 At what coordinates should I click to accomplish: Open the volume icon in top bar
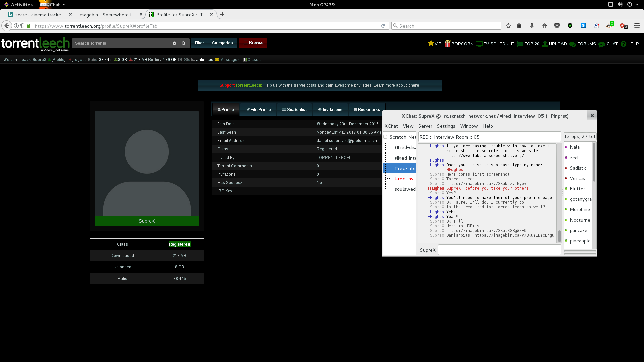coord(620,4)
